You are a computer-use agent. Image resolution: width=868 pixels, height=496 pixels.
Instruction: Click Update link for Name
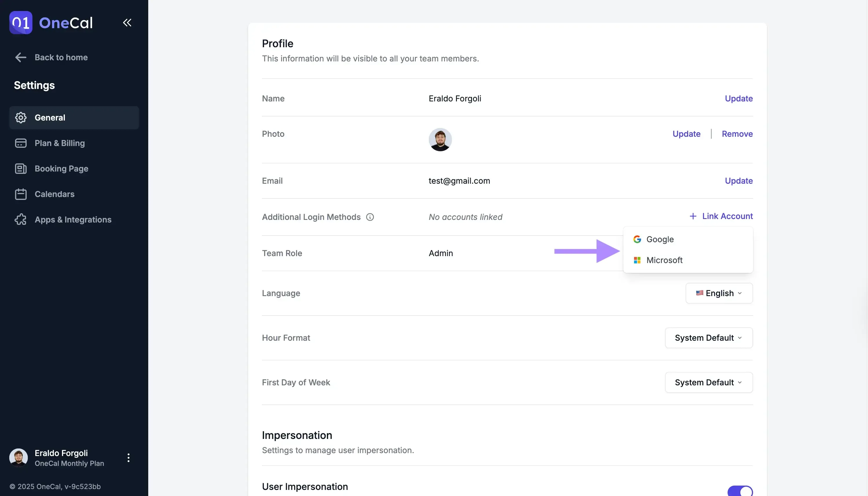click(x=738, y=99)
